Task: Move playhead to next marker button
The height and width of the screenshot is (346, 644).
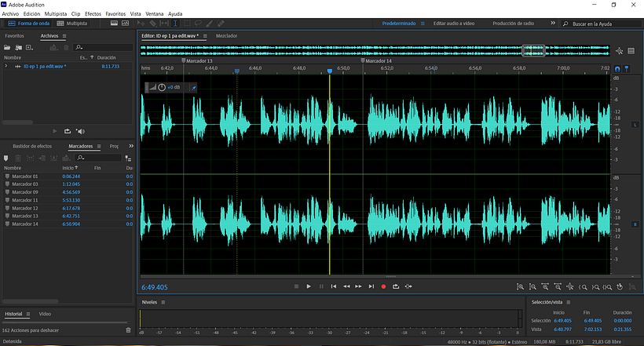Action: pyautogui.click(x=371, y=286)
